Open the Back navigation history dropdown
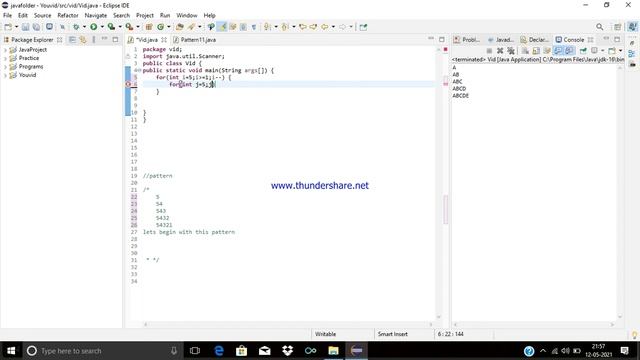Screen dimensions: 640x360 (333, 27)
